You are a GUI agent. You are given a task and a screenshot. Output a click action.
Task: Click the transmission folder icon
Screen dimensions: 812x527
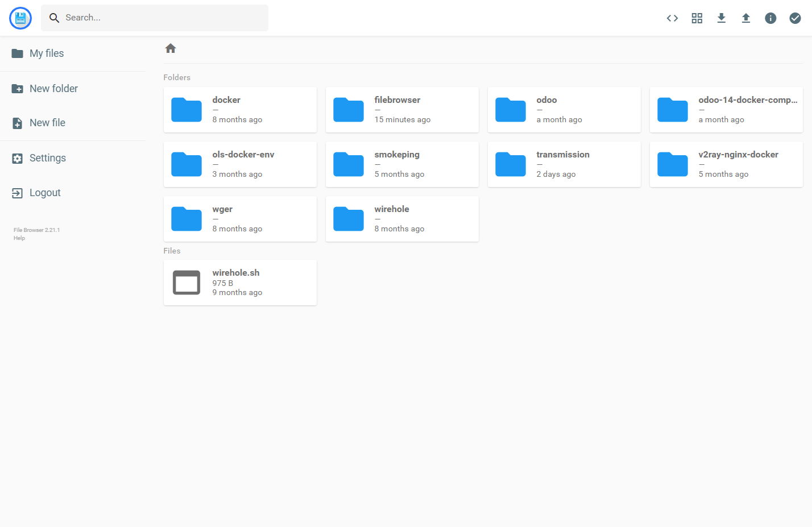click(x=511, y=164)
